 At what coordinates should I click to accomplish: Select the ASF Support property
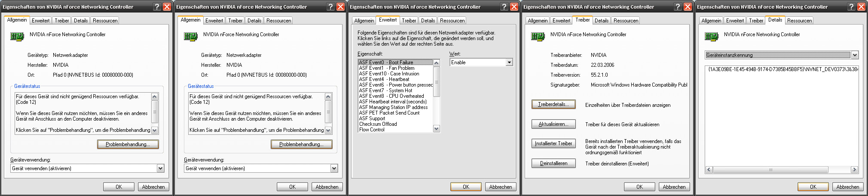coord(395,118)
